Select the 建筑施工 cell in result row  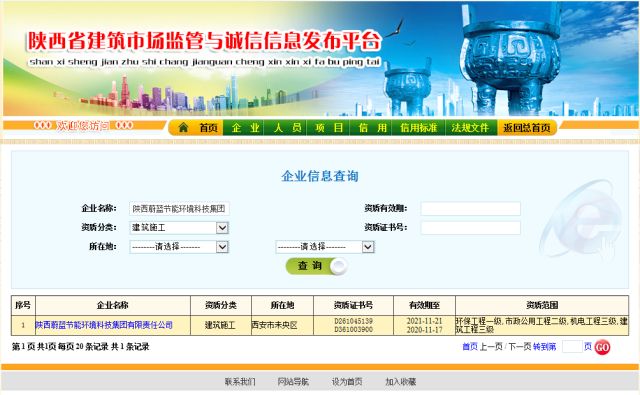point(220,325)
